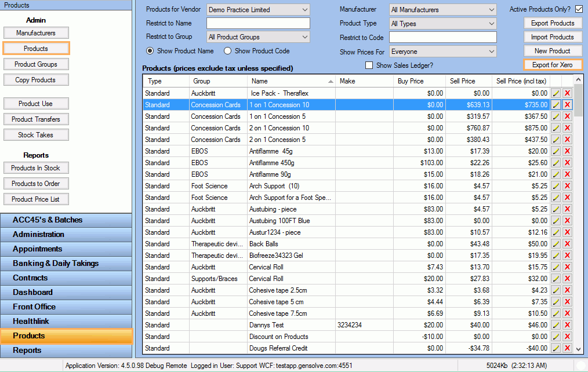Open the Show Prices For dropdown
The height and width of the screenshot is (372, 588).
(443, 52)
